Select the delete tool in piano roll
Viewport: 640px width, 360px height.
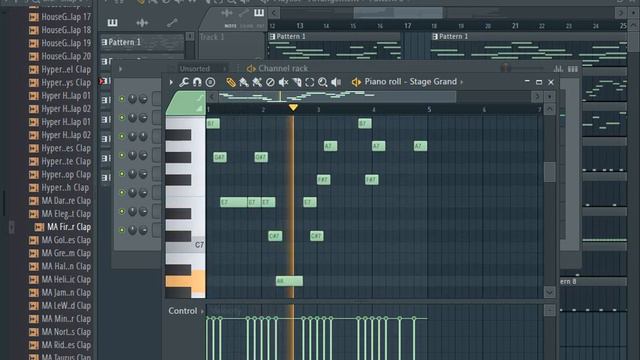click(270, 82)
